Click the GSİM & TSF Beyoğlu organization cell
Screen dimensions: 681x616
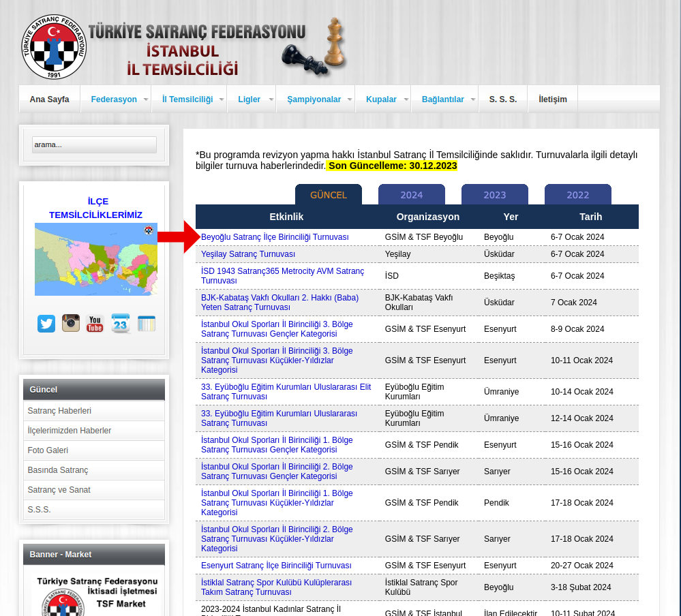(424, 237)
